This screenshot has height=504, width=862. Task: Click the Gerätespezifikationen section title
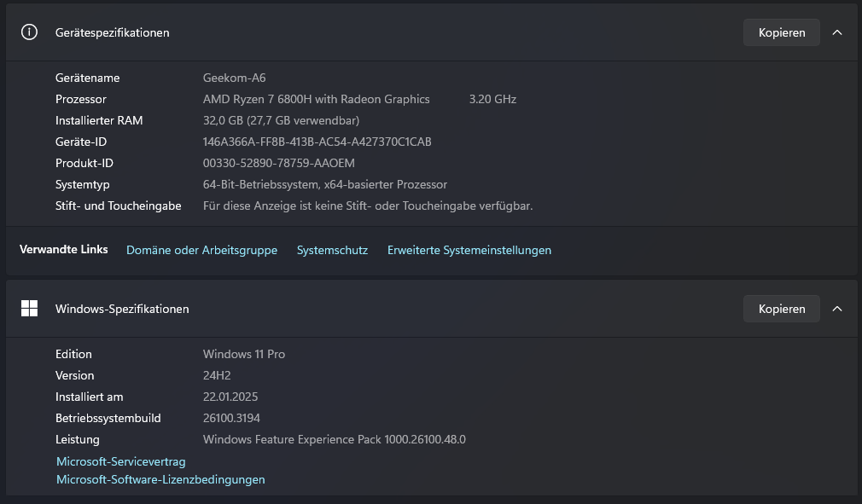click(x=112, y=32)
